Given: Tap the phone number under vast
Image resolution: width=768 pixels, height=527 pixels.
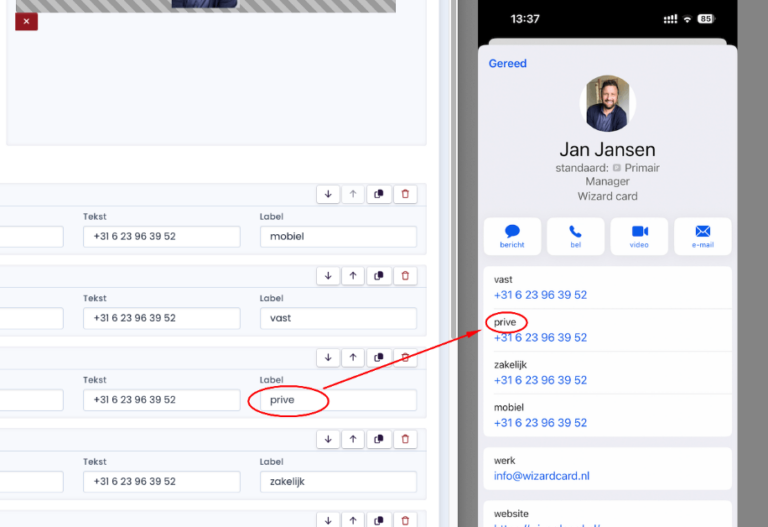Looking at the screenshot, I should [540, 295].
